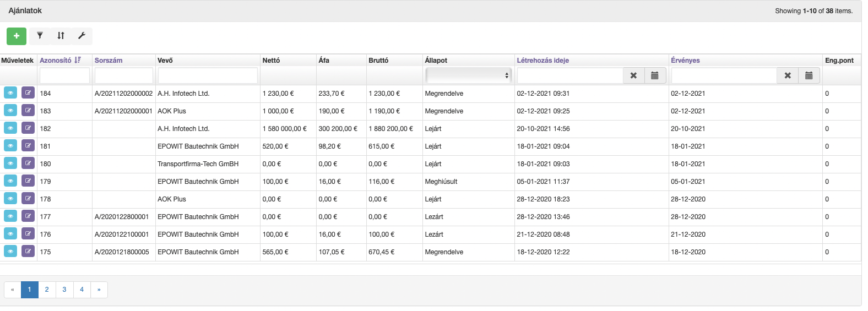Viewport: 868px width, 311px height.
Task: Click serial number A/2020121800005
Action: pos(122,252)
